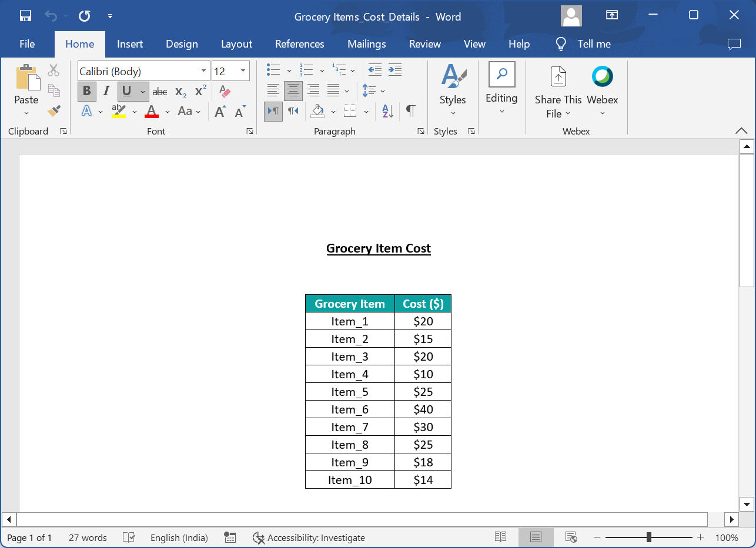
Task: Apply superscript formatting
Action: [200, 91]
